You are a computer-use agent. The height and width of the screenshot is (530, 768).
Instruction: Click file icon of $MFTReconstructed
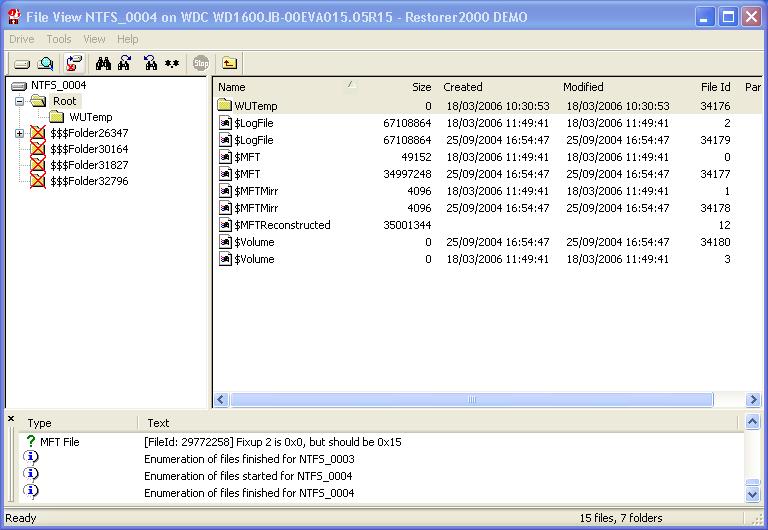coord(225,225)
